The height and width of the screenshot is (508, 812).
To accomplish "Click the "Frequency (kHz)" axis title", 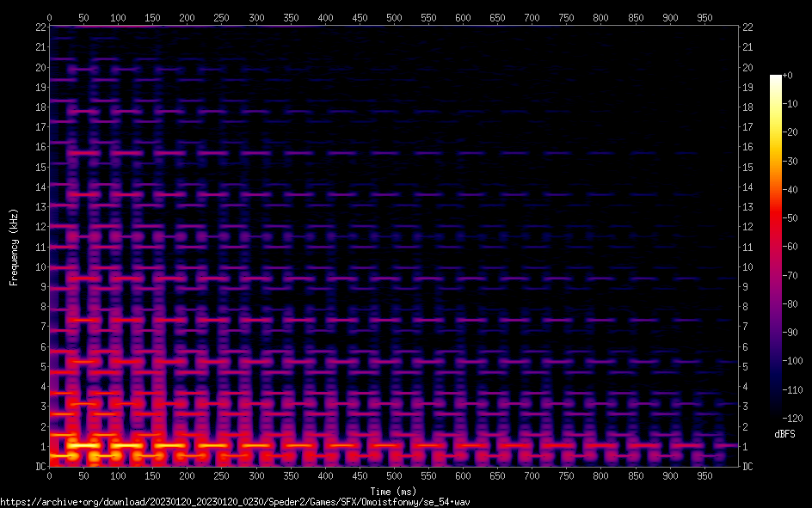I will (x=14, y=246).
